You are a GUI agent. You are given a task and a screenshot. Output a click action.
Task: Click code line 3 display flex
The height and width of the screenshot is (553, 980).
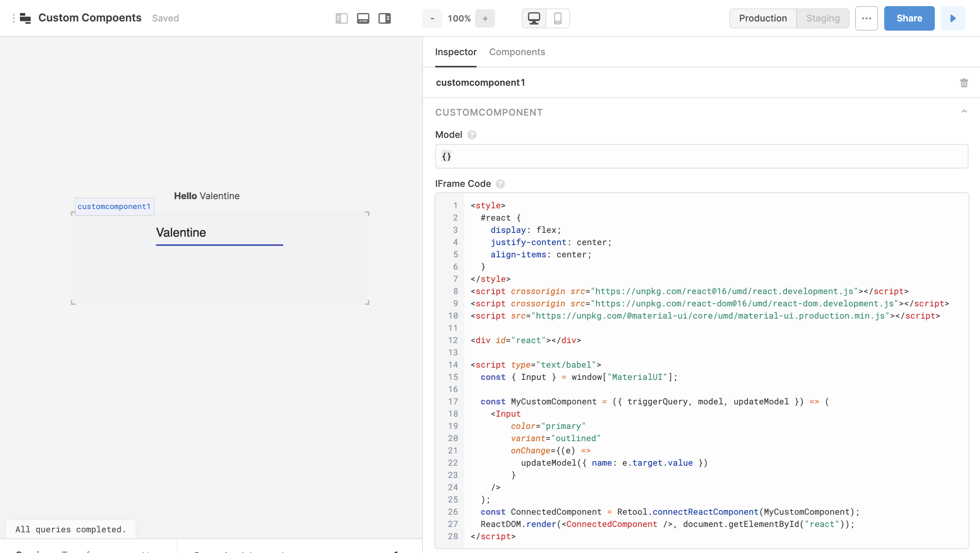(x=526, y=230)
